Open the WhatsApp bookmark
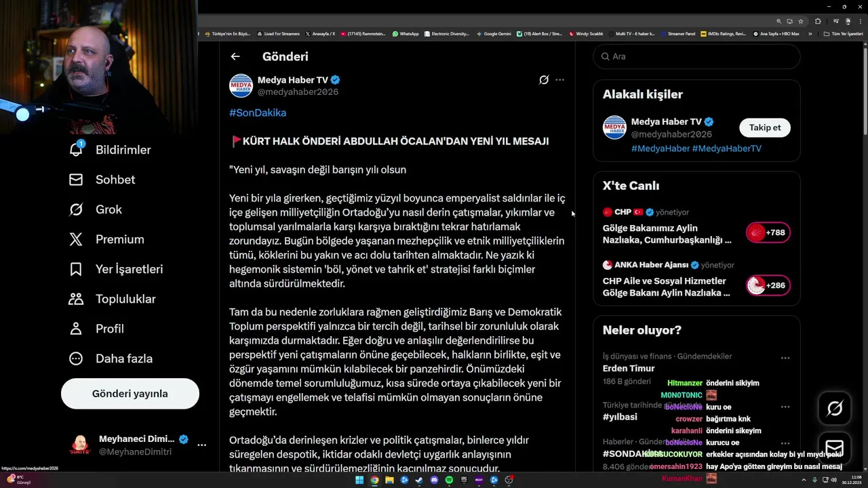Viewport: 868px width, 488px height. (x=406, y=34)
